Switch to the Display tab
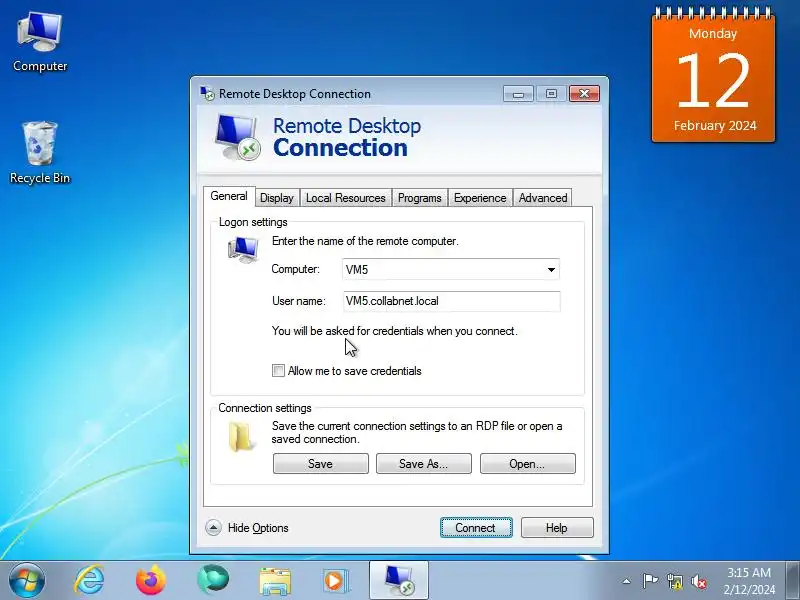The image size is (800, 600). click(277, 198)
